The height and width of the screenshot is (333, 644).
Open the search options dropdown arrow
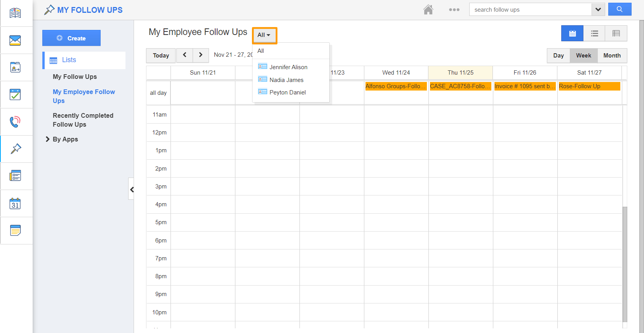pos(598,9)
